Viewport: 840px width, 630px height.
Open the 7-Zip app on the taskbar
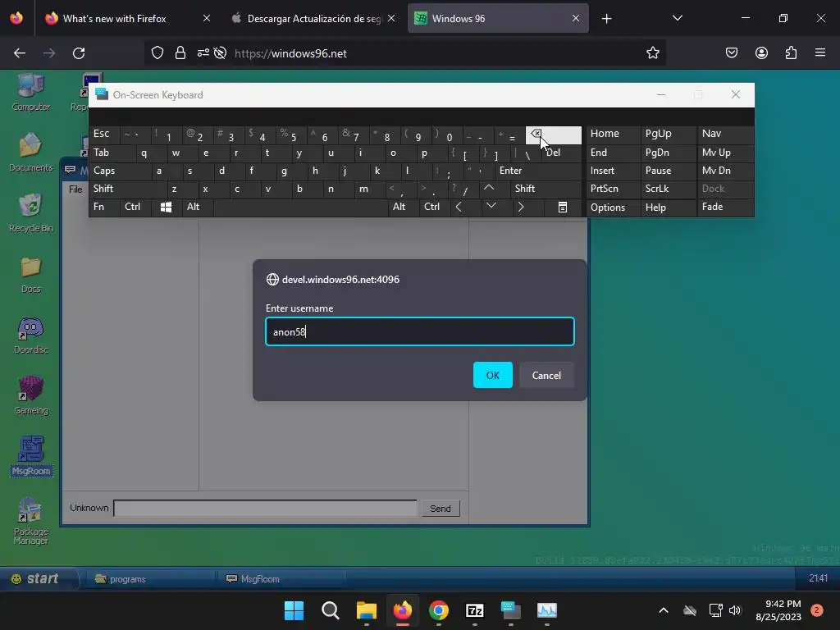point(475,610)
